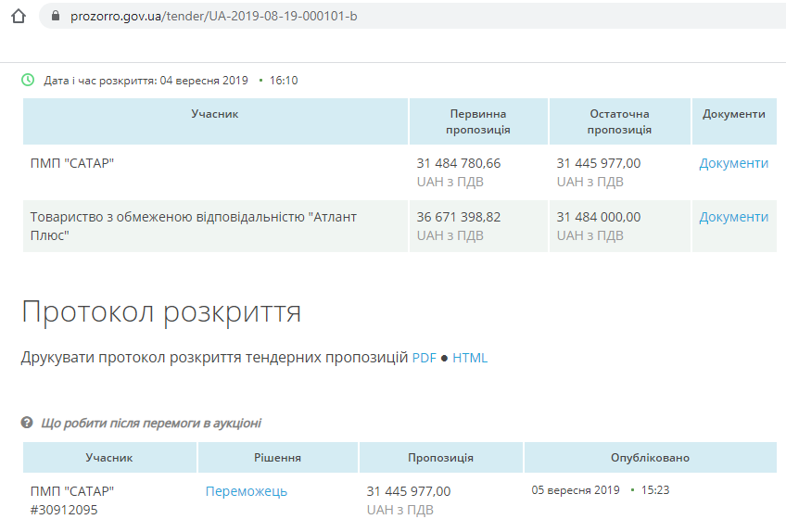Click the question mark help icon
786x532 pixels.
(27, 423)
